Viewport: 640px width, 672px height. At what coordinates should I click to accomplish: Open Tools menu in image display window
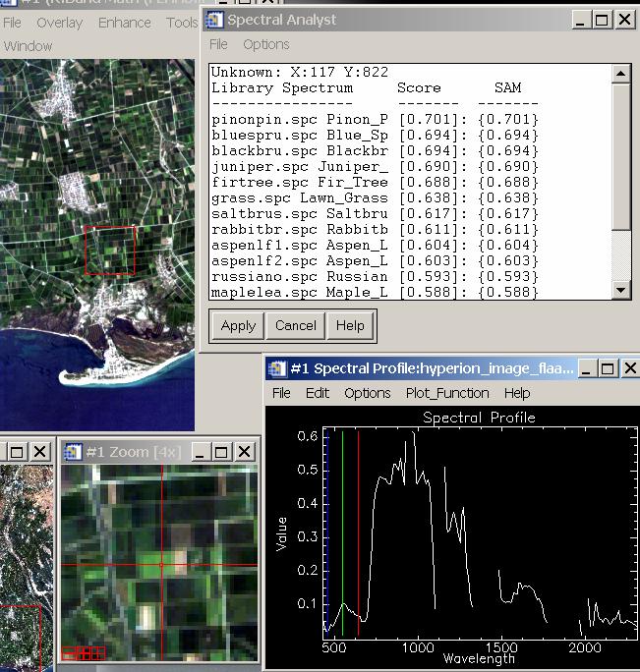[x=182, y=23]
